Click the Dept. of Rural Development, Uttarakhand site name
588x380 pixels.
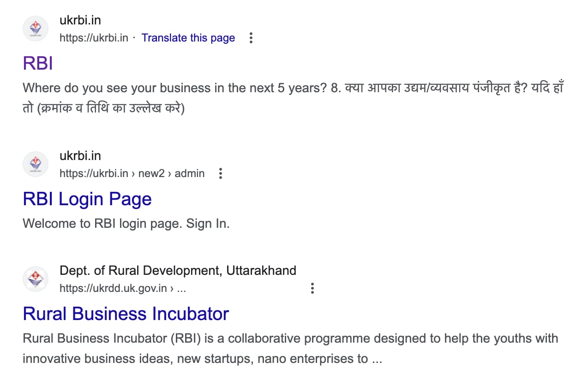coord(178,270)
